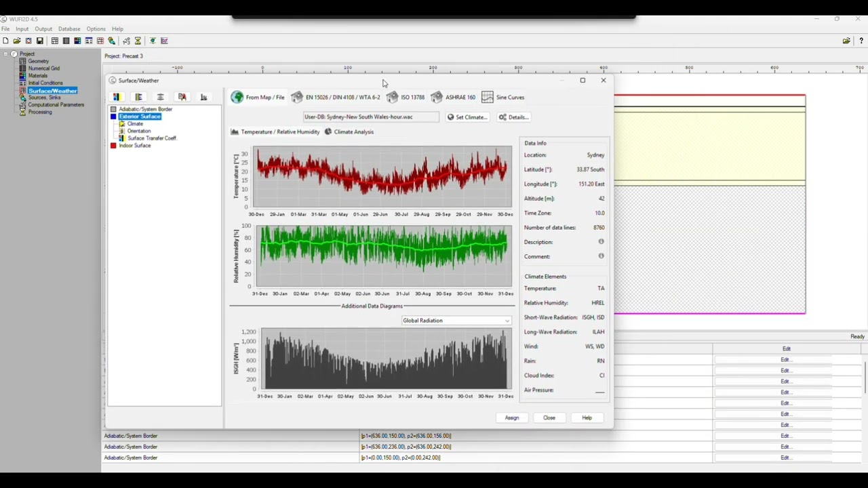868x488 pixels.
Task: Click the Help button in dialog
Action: [x=587, y=418]
